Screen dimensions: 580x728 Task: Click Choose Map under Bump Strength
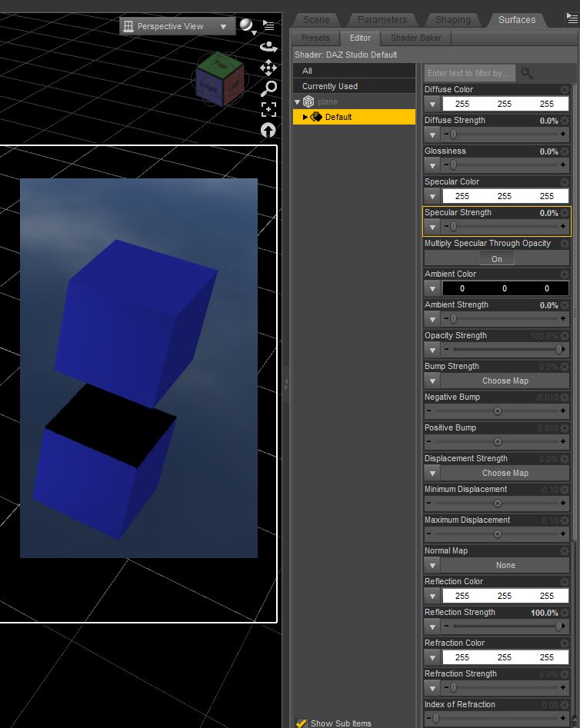point(505,381)
